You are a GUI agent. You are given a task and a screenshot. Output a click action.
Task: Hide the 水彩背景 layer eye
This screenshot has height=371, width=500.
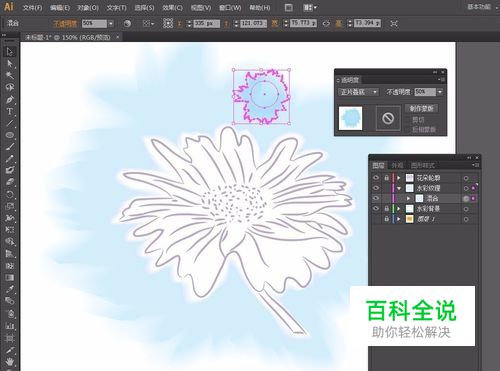click(x=376, y=209)
